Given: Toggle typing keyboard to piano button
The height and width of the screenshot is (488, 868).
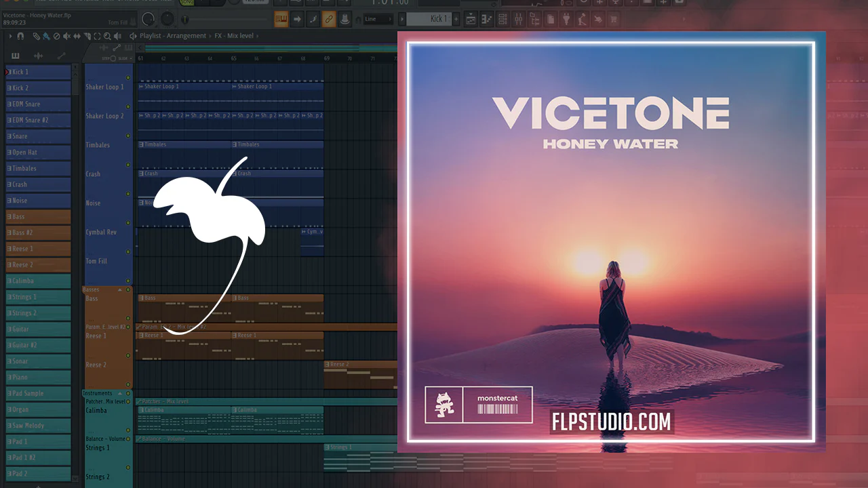Looking at the screenshot, I should click(281, 19).
